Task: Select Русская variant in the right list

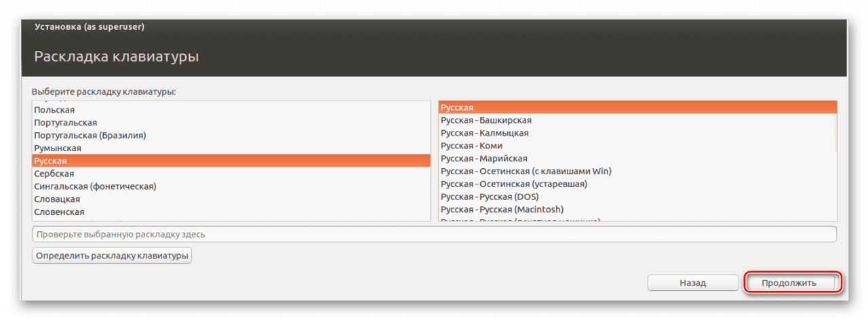Action: 457,107
